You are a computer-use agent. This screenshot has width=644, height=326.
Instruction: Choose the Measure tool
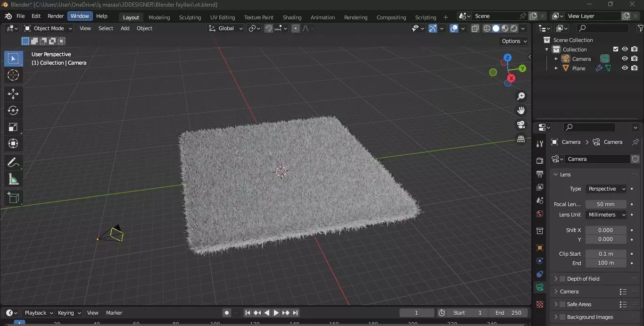tap(13, 179)
